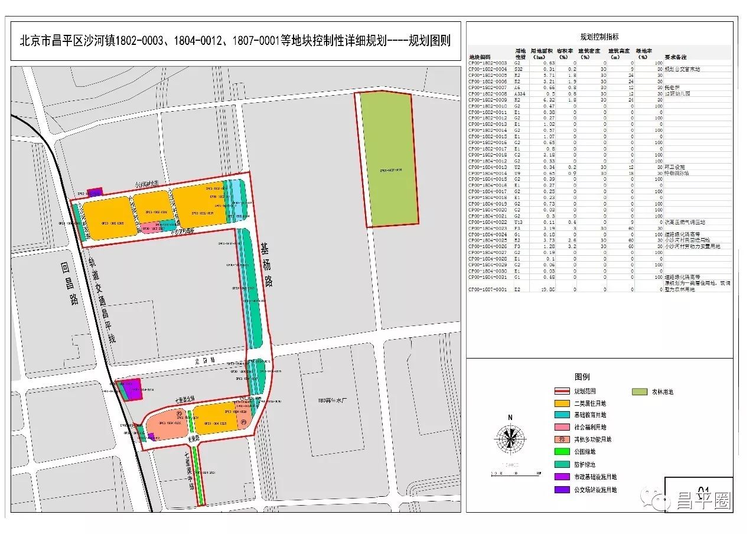Click the bright green 公园绿地 legend swatch
The height and width of the screenshot is (534, 756).
562,452
